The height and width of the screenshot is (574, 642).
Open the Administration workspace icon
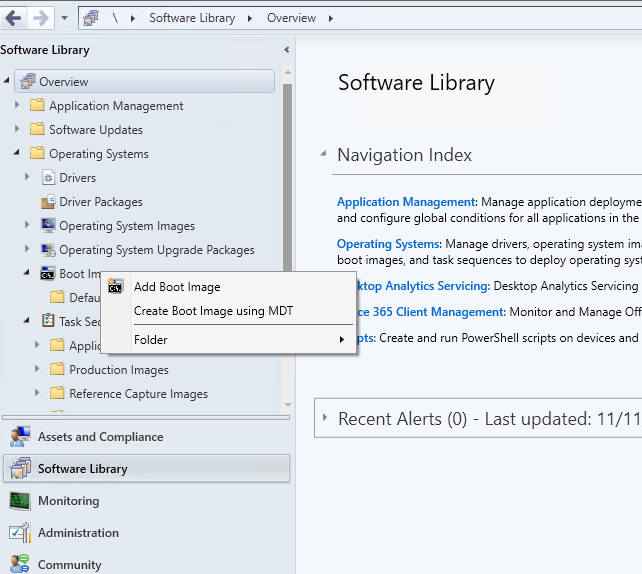click(20, 533)
